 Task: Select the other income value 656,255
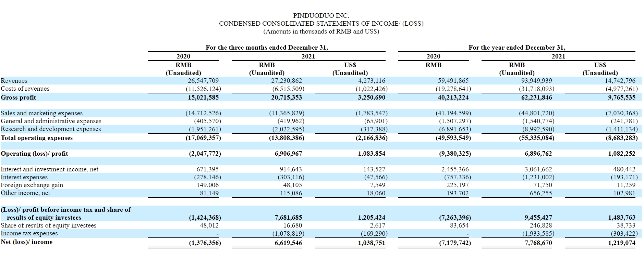(541, 193)
